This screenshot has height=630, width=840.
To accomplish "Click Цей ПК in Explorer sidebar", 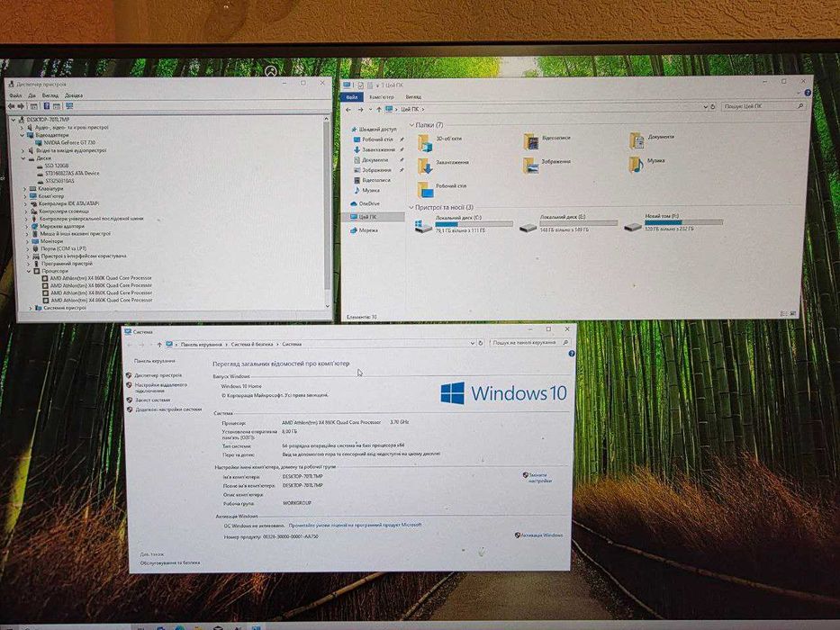I will (x=363, y=217).
